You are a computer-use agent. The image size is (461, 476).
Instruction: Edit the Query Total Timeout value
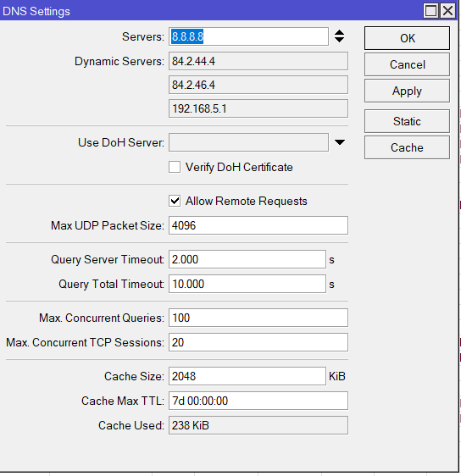tap(247, 284)
